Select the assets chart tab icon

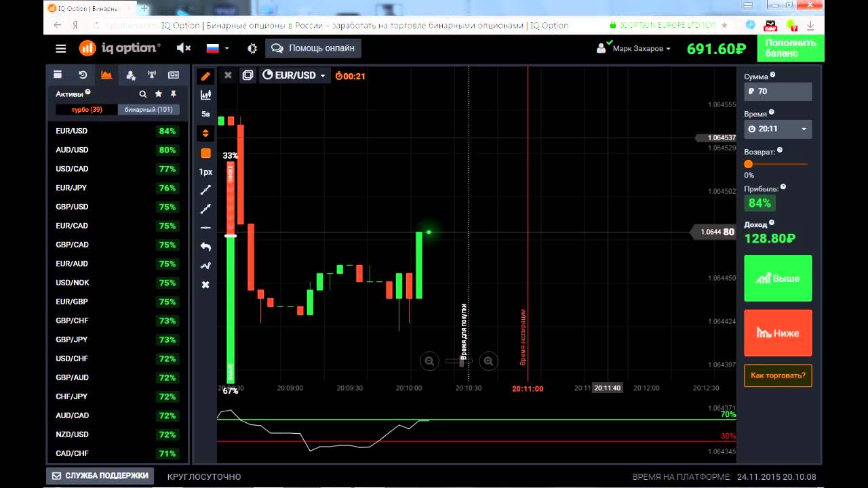(106, 75)
